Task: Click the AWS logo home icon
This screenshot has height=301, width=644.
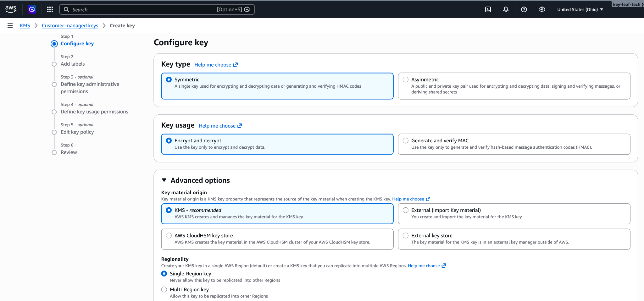Action: click(11, 9)
